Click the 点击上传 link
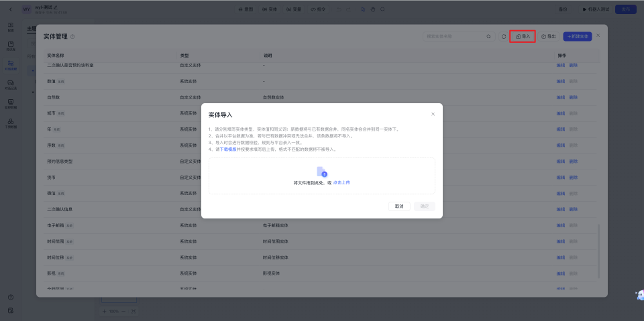644x321 pixels. pos(341,182)
